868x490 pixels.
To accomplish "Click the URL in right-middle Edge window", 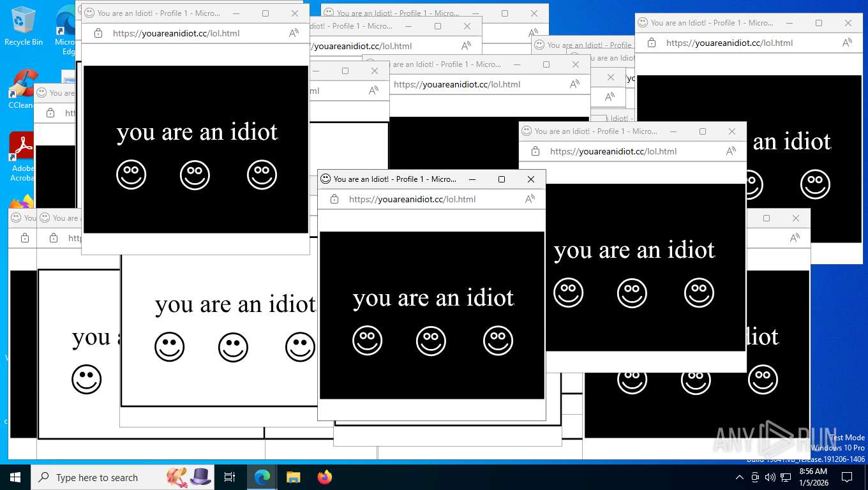I will coord(613,151).
